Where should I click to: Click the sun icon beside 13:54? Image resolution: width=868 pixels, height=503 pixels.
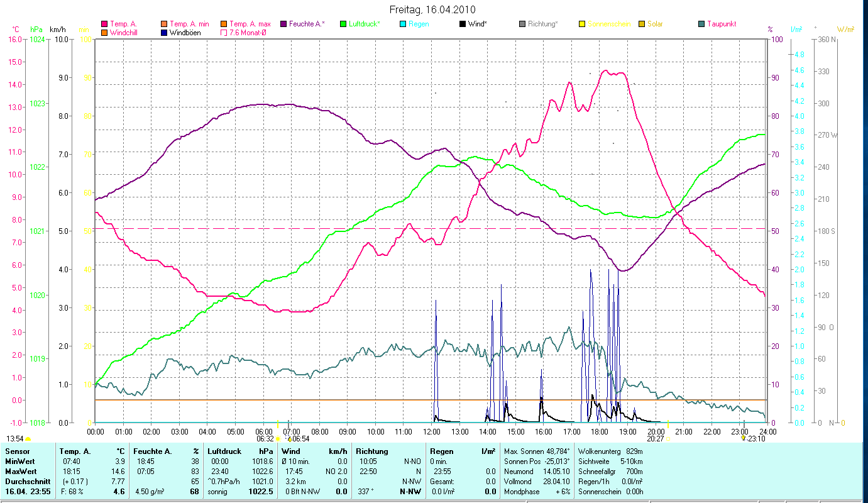[28, 439]
